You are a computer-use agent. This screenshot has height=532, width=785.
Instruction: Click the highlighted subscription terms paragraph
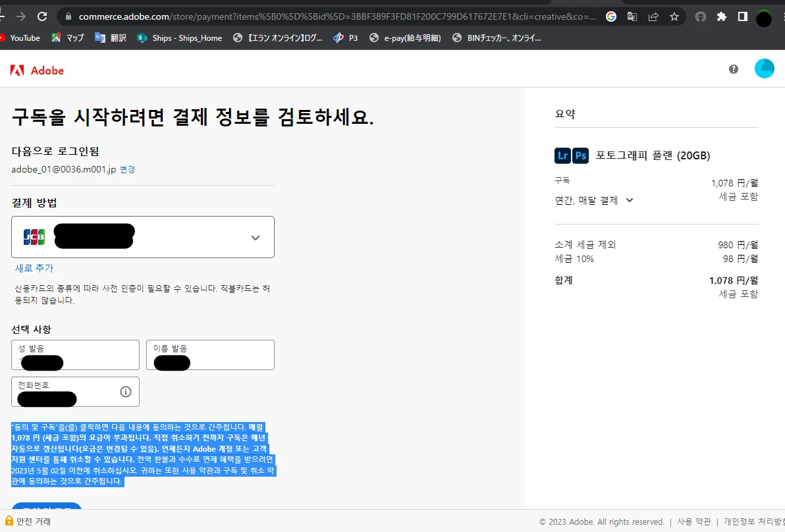[143, 454]
